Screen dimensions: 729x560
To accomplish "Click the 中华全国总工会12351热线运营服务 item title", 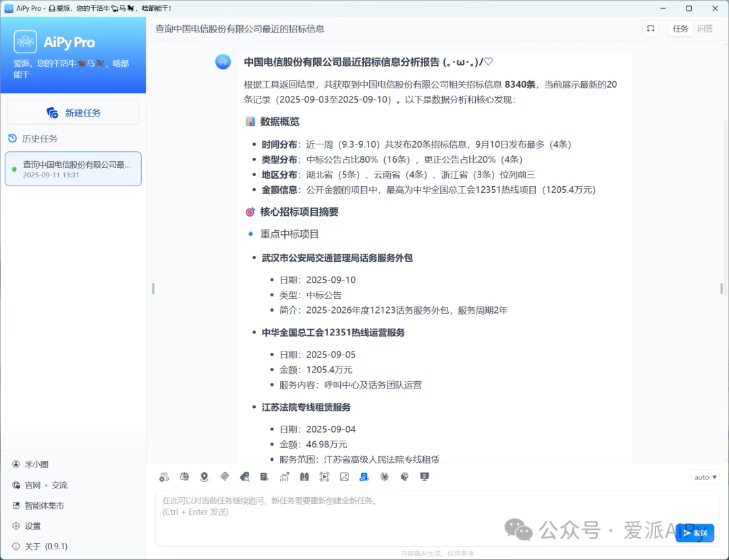I will click(333, 333).
